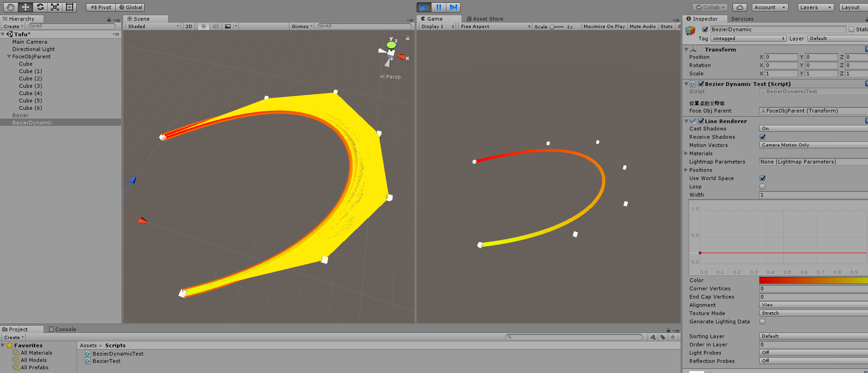Toggle Global/Local handle rotation

(x=130, y=7)
